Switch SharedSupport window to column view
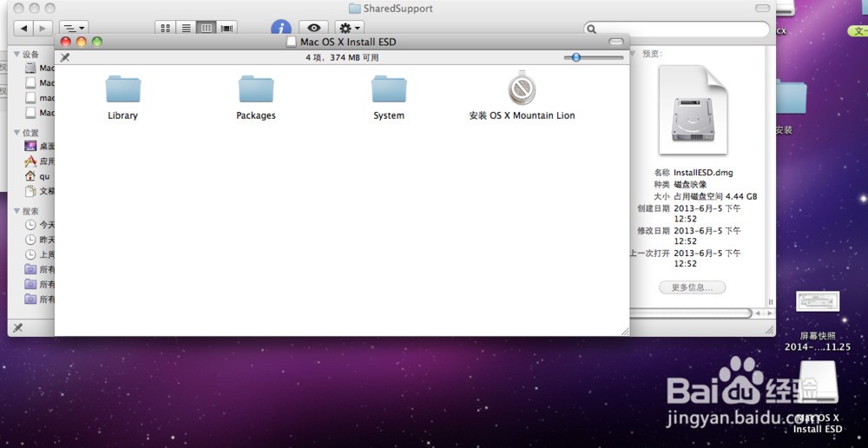This screenshot has width=868, height=448. coord(207,29)
